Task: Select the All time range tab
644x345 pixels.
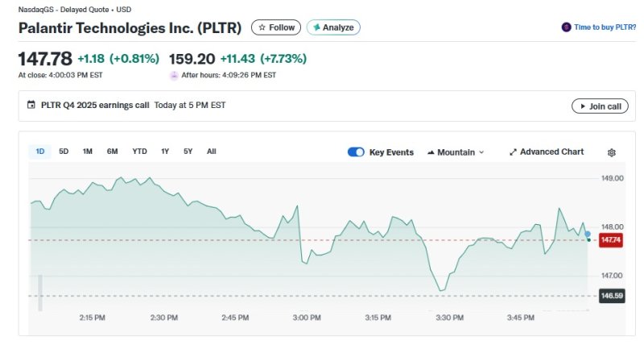Action: tap(211, 151)
